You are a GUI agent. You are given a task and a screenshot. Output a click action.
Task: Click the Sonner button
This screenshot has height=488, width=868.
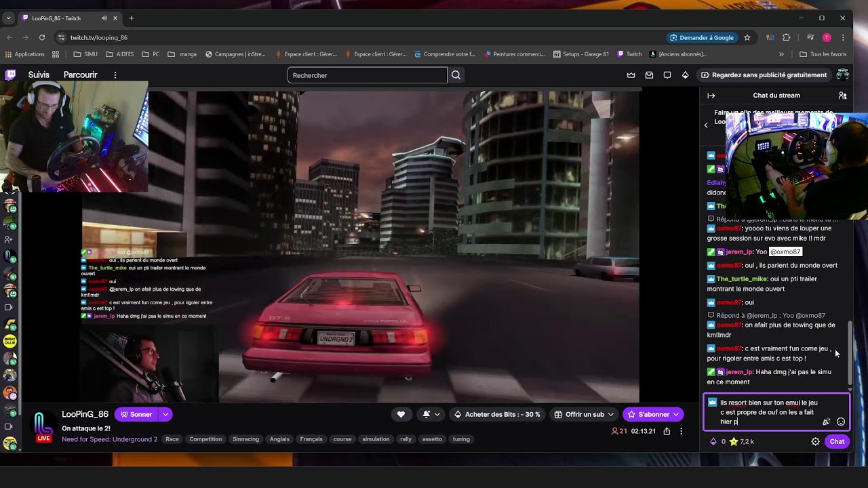(x=136, y=414)
